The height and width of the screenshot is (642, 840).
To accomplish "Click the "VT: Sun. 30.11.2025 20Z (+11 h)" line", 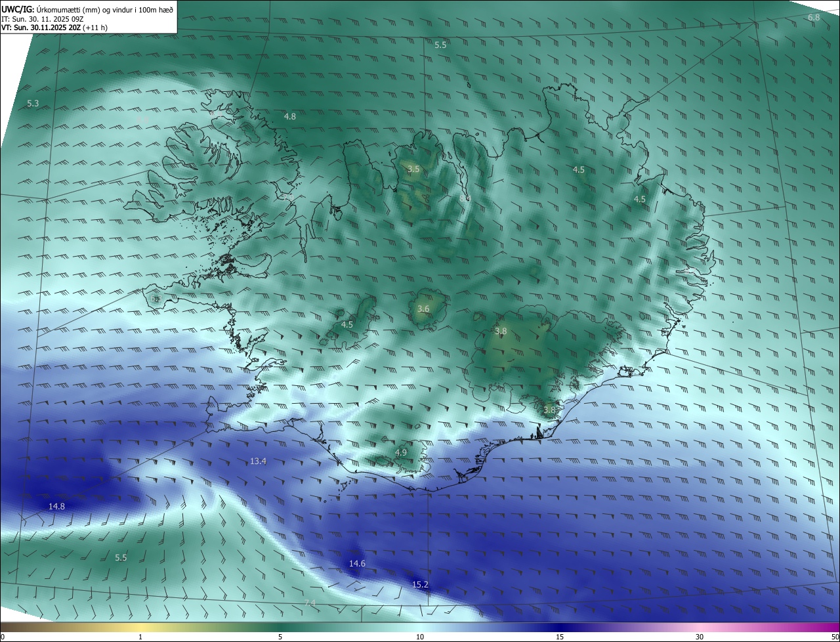I will (x=54, y=28).
